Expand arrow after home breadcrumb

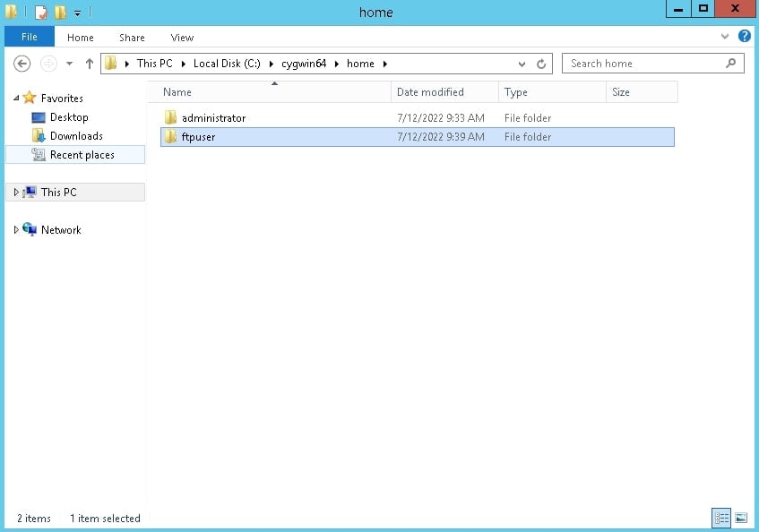[x=385, y=64]
